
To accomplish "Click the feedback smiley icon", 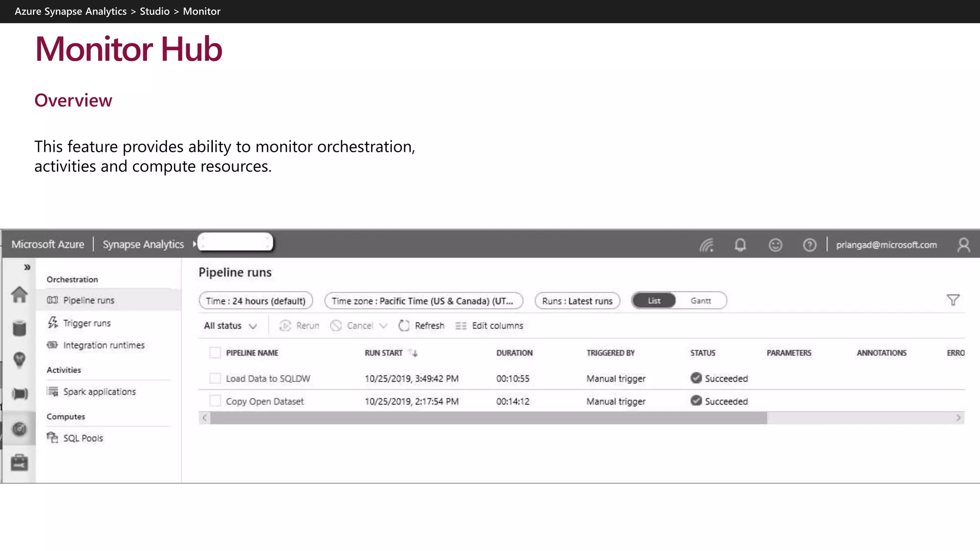I will (775, 245).
